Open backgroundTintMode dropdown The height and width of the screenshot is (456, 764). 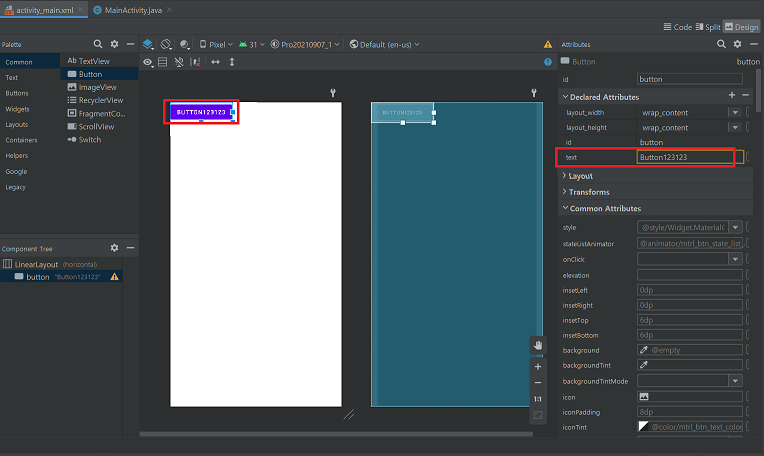736,380
